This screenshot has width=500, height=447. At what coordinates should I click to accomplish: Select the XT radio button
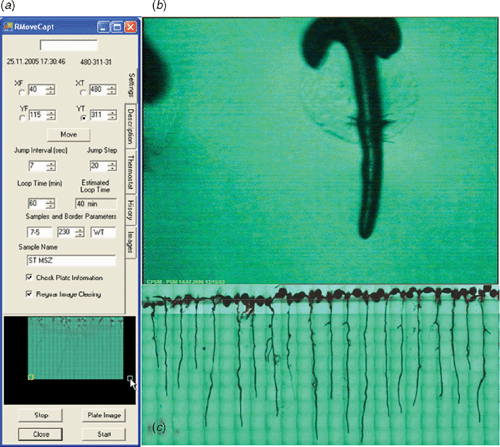83,93
